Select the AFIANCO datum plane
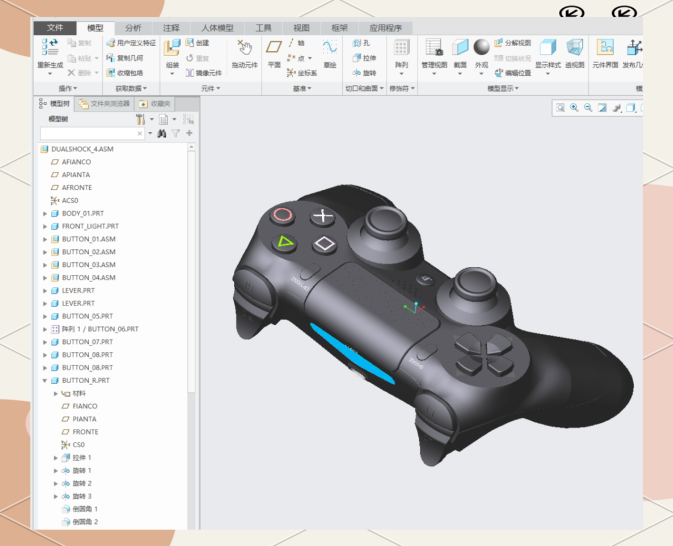673x546 pixels. 71,162
